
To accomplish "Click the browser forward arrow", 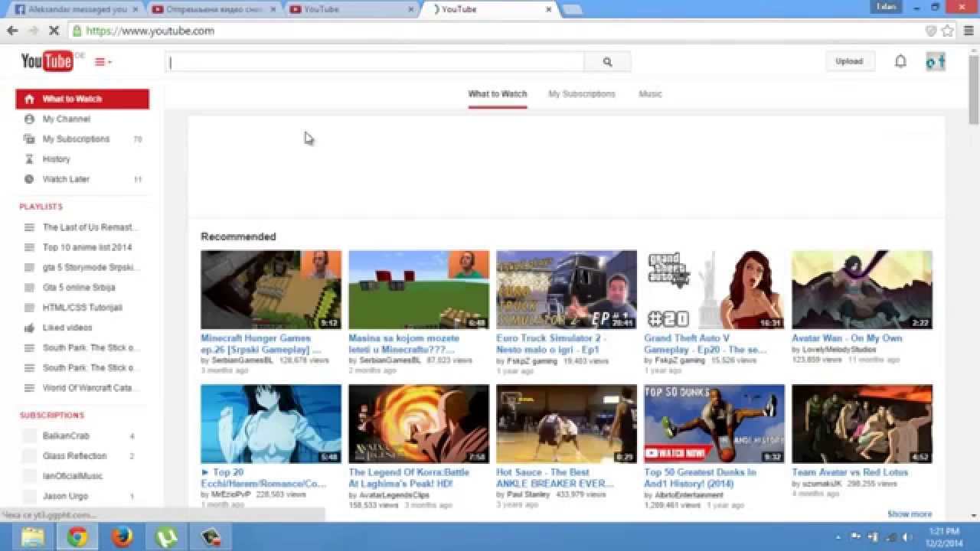I will [33, 31].
